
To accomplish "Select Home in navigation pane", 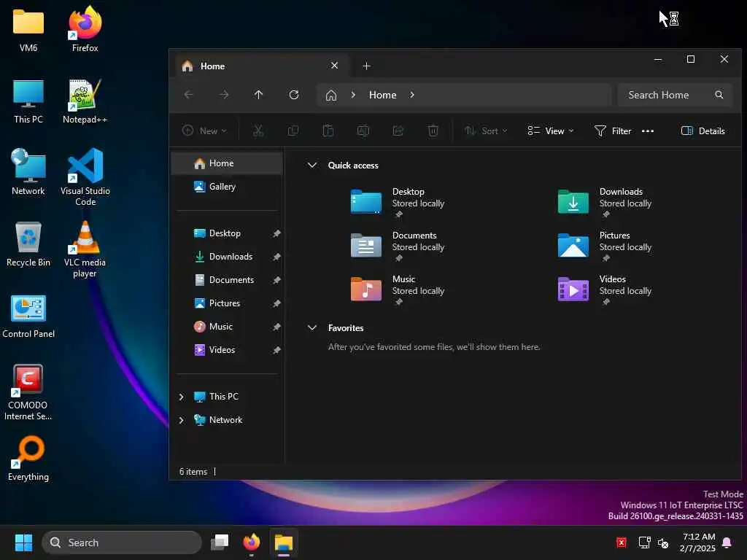I will point(227,163).
